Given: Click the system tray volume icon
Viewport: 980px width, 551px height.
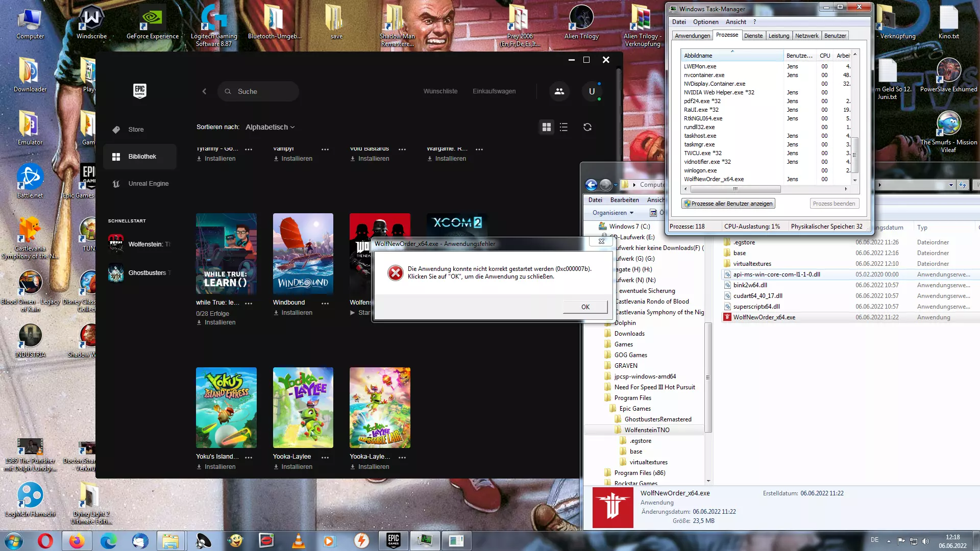Looking at the screenshot, I should 925,541.
